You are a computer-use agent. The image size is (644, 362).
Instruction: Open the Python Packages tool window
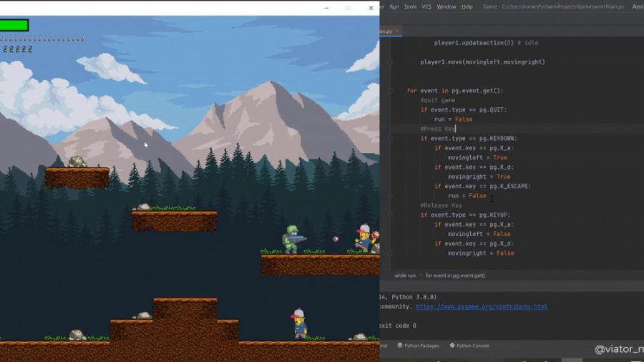click(418, 346)
